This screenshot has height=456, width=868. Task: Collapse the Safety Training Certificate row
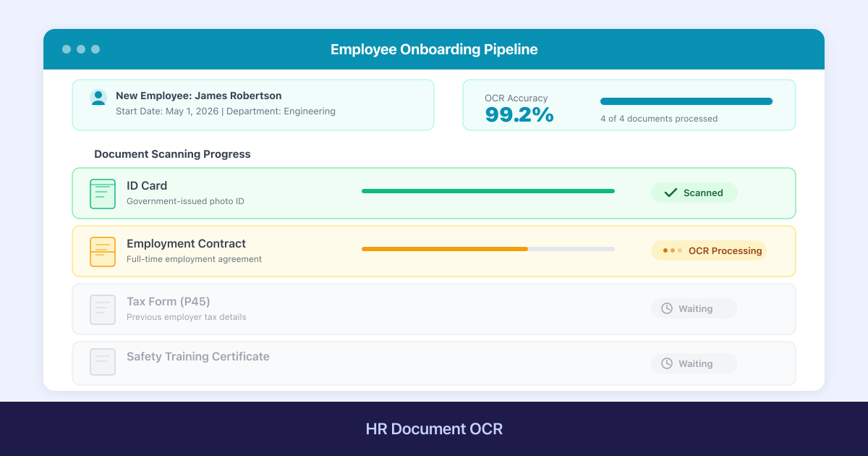(x=434, y=362)
